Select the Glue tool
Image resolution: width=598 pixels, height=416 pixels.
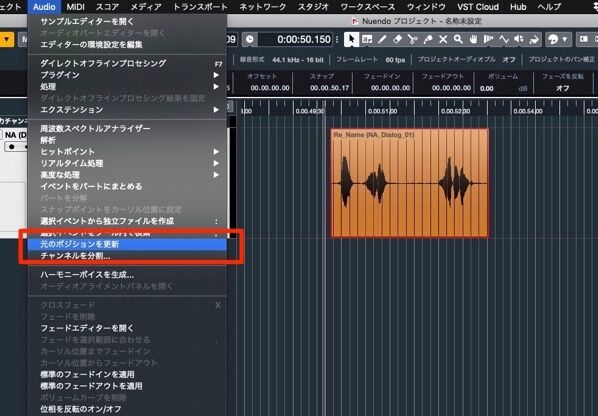tap(428, 39)
